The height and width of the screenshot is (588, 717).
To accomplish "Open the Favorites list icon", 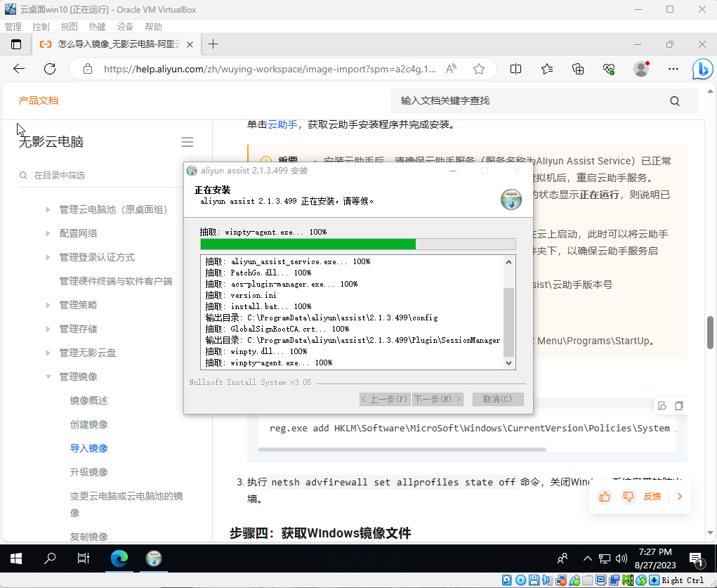I will point(547,69).
